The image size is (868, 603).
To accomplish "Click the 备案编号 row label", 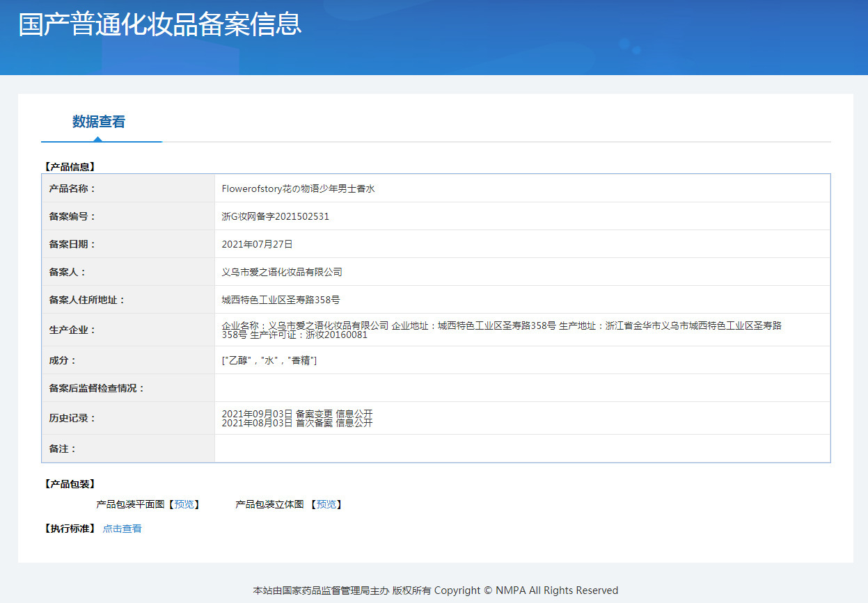I will [72, 216].
